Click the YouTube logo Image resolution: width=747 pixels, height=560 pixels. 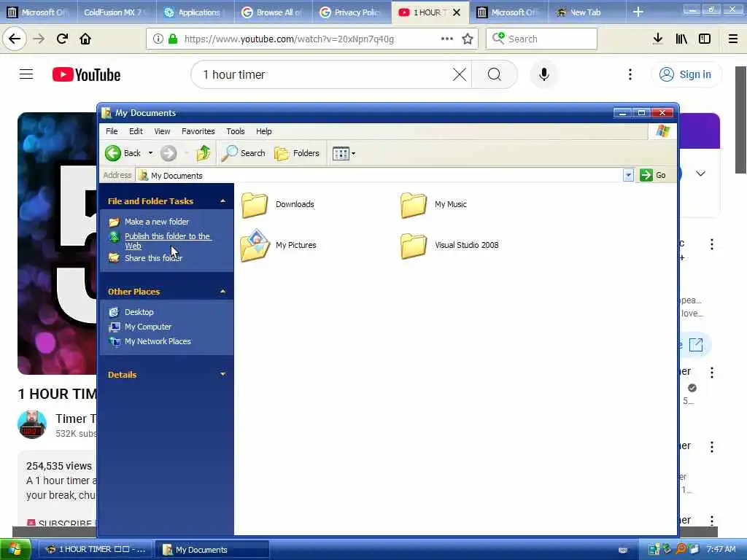point(86,75)
